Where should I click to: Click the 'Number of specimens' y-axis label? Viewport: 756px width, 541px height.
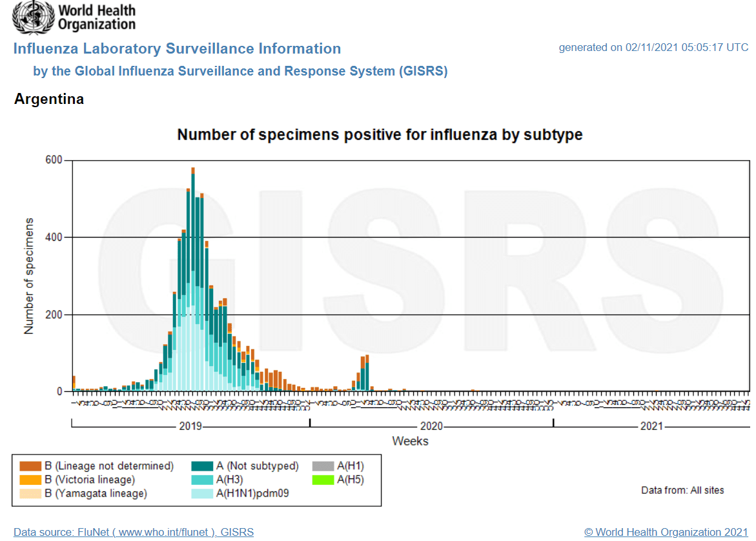[x=29, y=276]
